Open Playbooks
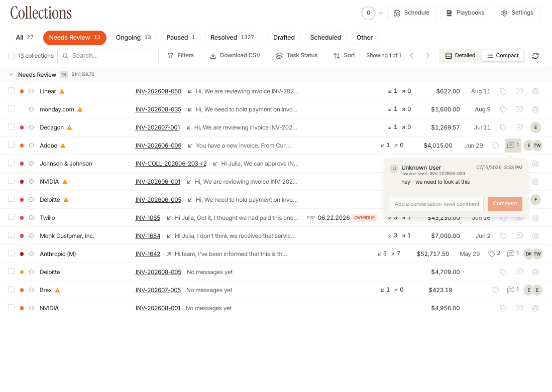552x392 pixels. (x=466, y=13)
